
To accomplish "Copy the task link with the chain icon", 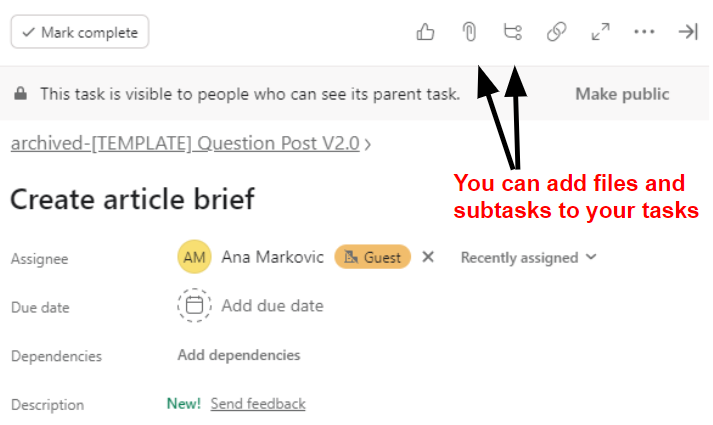I will click(557, 32).
